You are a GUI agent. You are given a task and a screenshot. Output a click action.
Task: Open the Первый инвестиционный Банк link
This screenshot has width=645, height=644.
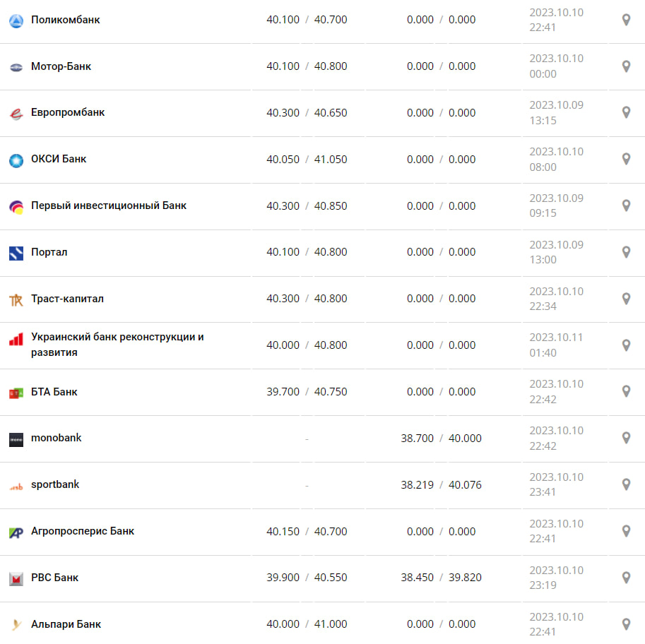click(109, 205)
